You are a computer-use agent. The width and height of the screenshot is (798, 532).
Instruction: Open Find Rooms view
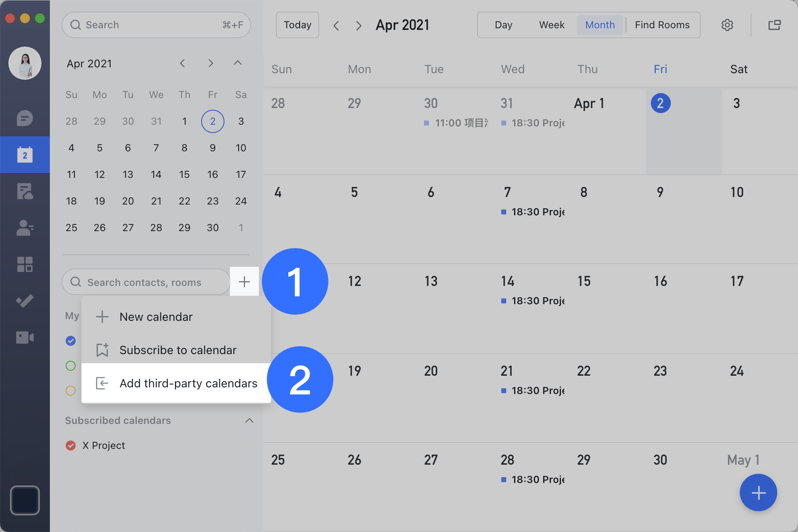point(662,25)
